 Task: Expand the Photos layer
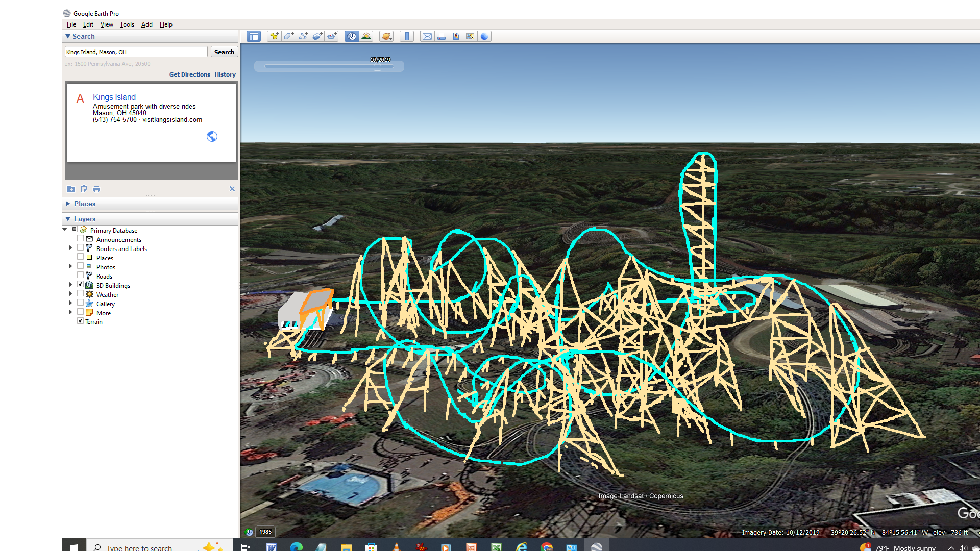[x=70, y=266]
